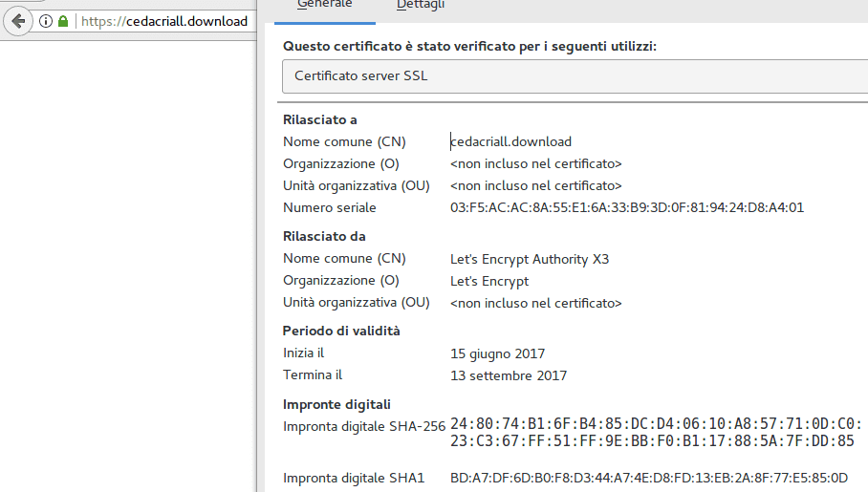Screen dimensions: 868x492
Task: Click the Let's Encrypt Authority X3 value
Action: pos(530,258)
